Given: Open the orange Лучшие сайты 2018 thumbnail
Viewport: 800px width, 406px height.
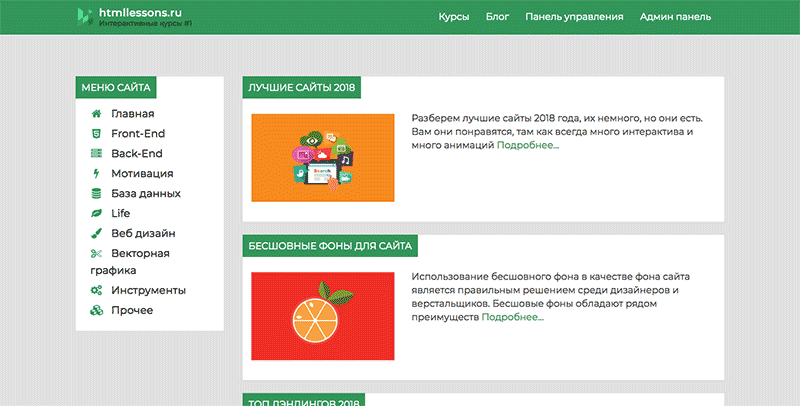Looking at the screenshot, I should pyautogui.click(x=323, y=158).
